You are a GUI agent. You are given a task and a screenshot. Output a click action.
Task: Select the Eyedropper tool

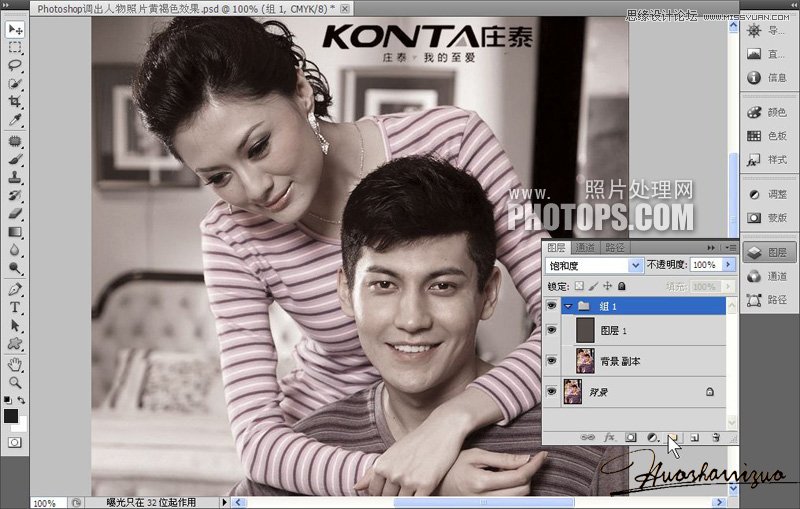(15, 120)
